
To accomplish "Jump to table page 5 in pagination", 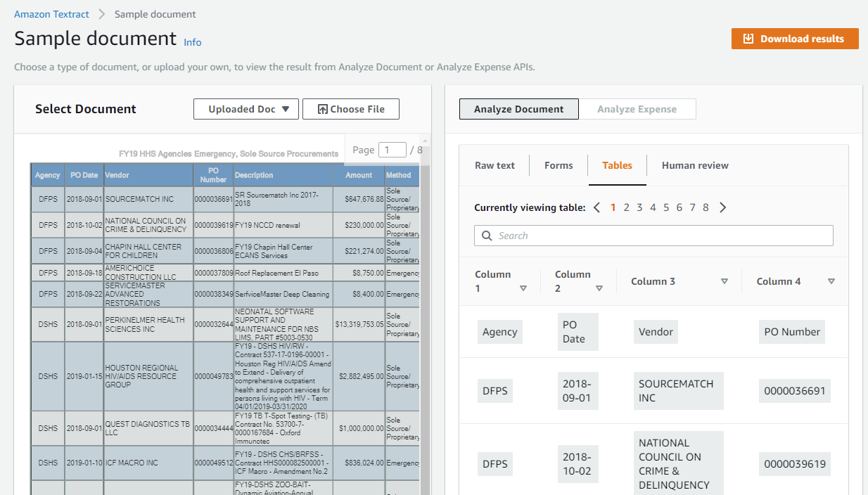I will pyautogui.click(x=665, y=207).
